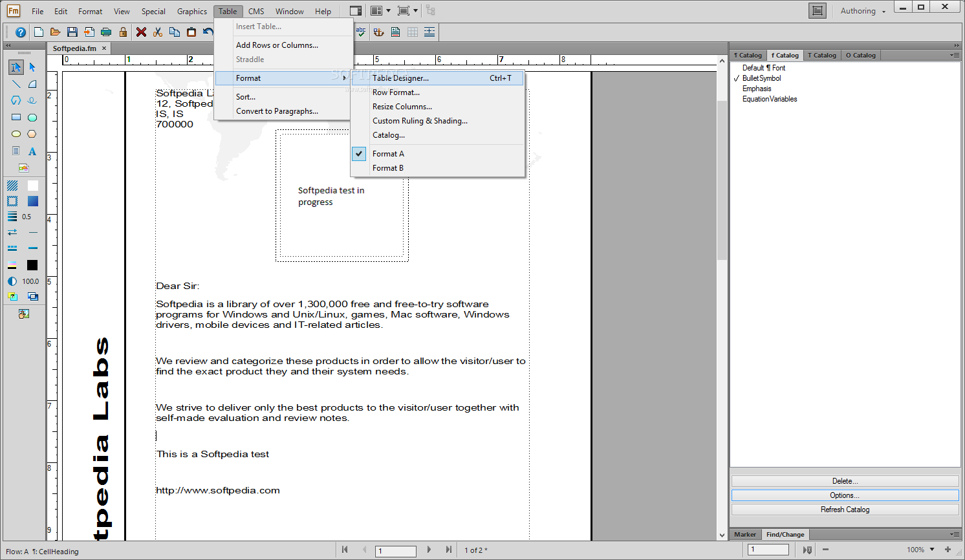Create a new document
The height and width of the screenshot is (560, 965).
coord(39,32)
